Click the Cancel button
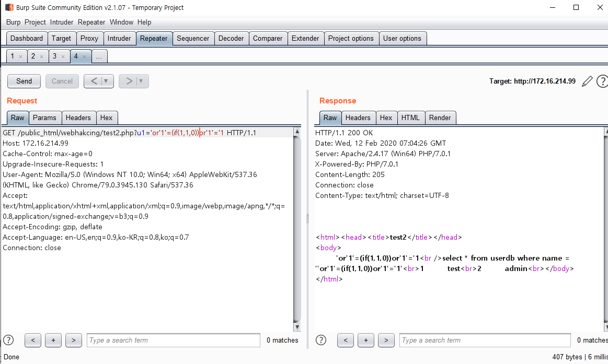This screenshot has height=364, width=608. click(62, 81)
